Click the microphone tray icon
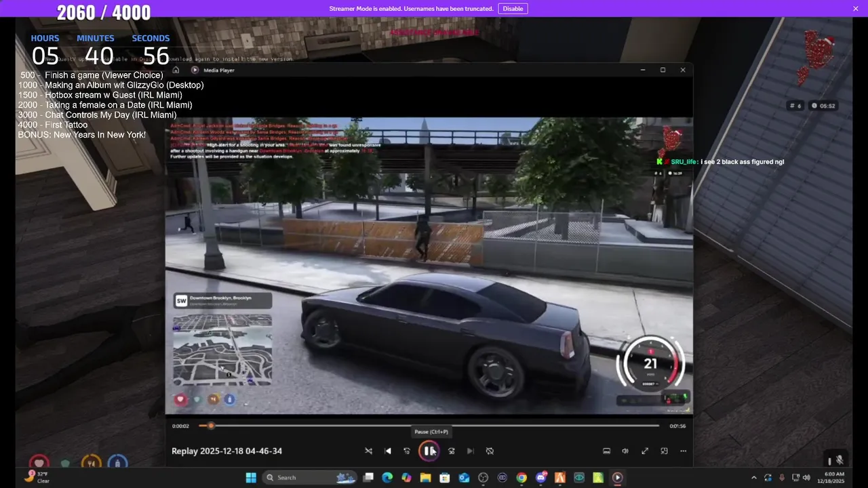Viewport: 868px width, 488px height. coord(782,477)
